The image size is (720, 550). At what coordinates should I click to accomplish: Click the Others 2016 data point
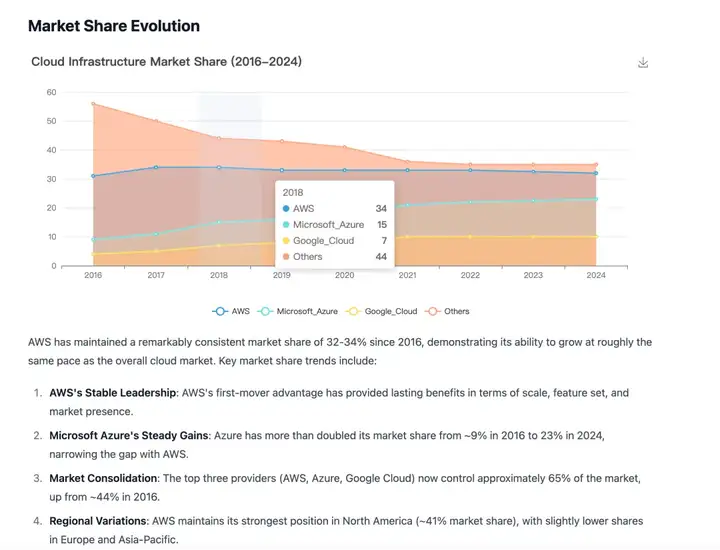(x=93, y=104)
